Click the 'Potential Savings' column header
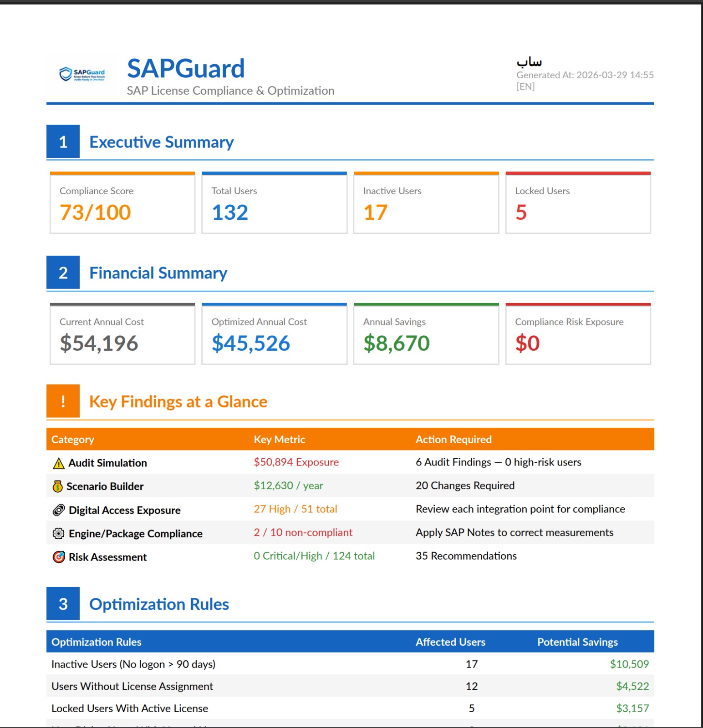The width and height of the screenshot is (703, 728). pyautogui.click(x=578, y=642)
